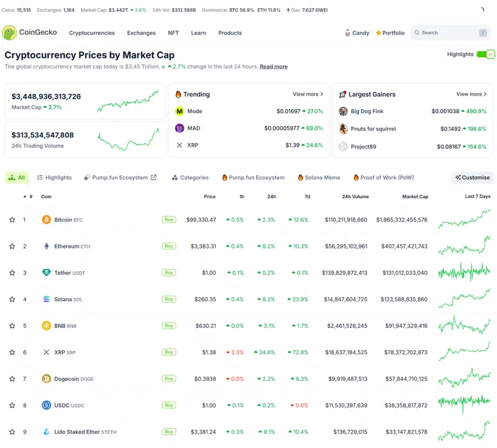Expand Largest Gainers via View more

(x=472, y=94)
